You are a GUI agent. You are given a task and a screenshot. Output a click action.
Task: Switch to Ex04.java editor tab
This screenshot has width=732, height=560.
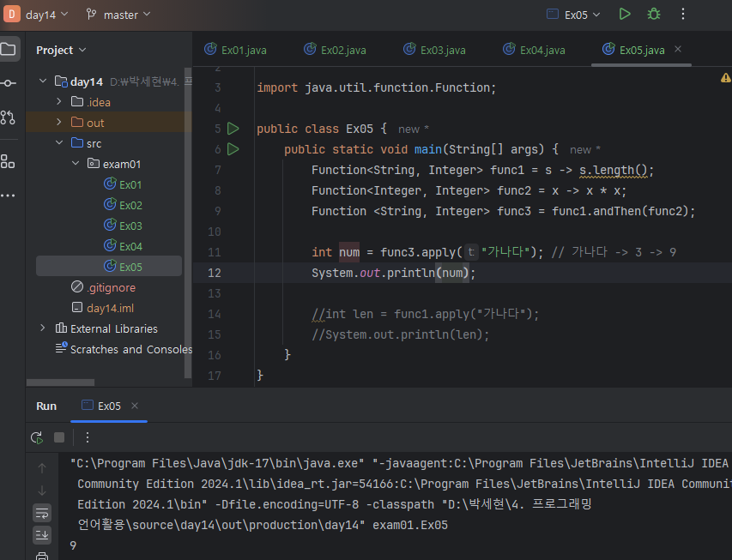534,50
